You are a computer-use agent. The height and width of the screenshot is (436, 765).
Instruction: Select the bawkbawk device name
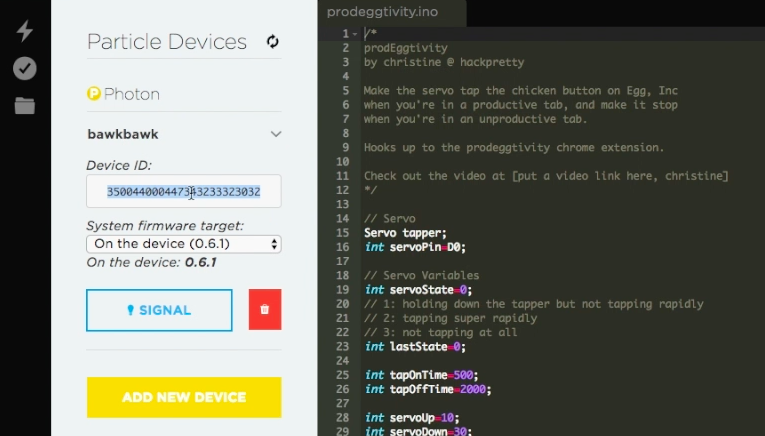pos(123,134)
